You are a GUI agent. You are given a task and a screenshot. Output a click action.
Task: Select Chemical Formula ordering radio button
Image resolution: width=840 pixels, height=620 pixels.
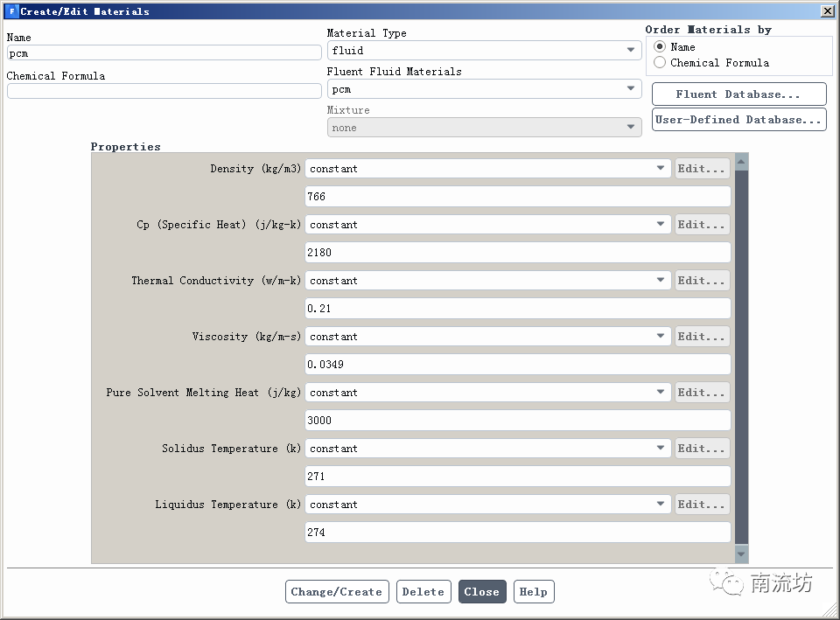[660, 63]
